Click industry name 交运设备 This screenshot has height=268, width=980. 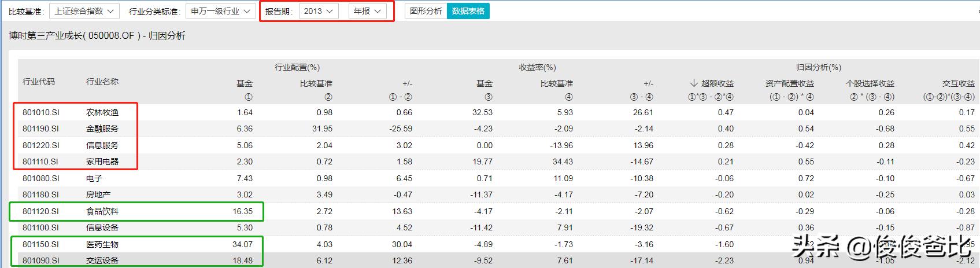(x=102, y=260)
